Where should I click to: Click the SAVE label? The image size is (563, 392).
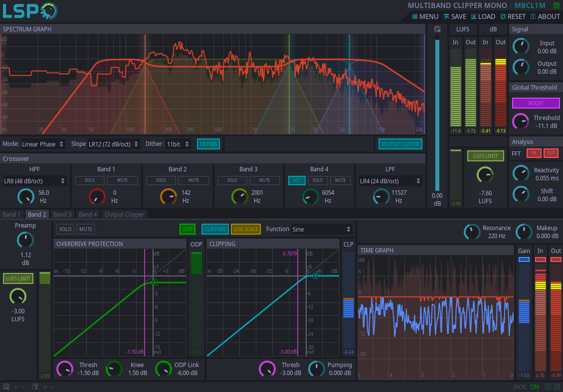tap(458, 16)
